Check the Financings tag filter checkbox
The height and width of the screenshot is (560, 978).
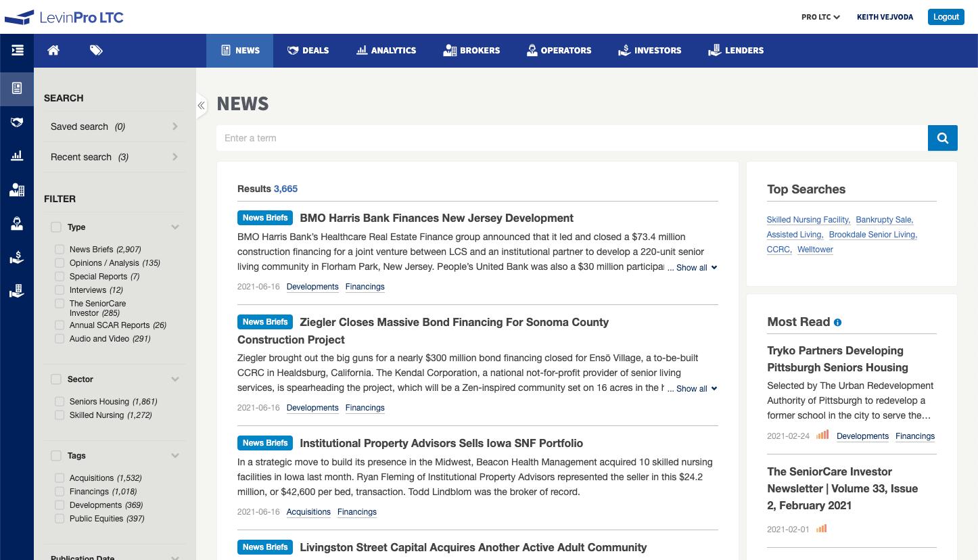pos(60,492)
